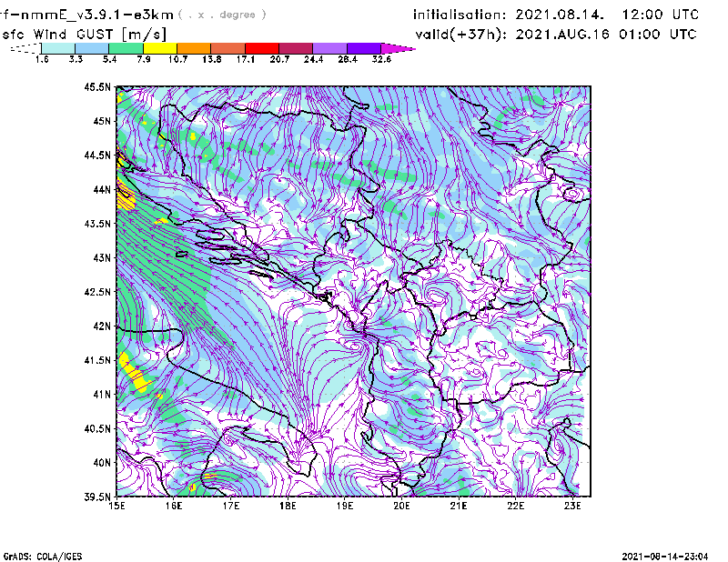Viewport: 728px width, 562px height.
Task: Click the '23E' longitude label
Action: pyautogui.click(x=572, y=506)
